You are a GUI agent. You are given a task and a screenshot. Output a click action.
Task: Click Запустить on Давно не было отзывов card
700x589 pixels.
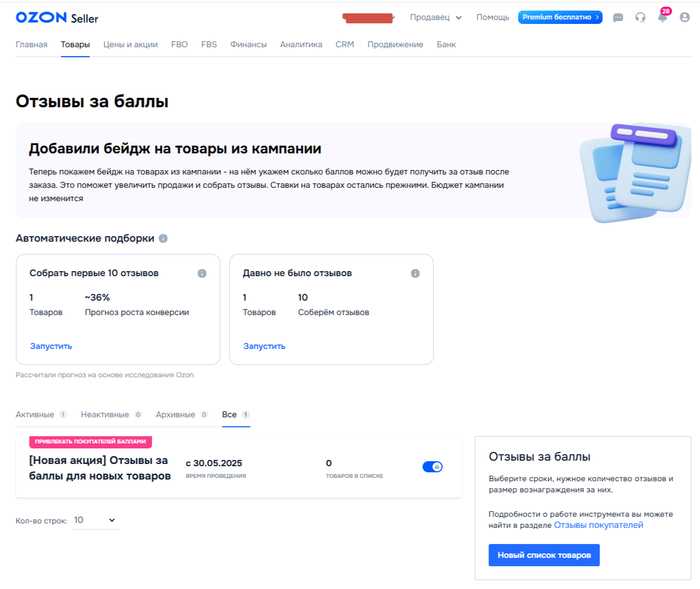[x=264, y=346]
